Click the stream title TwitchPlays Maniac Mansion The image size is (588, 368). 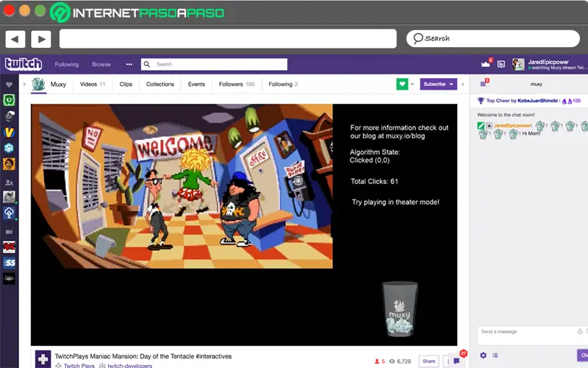click(x=143, y=356)
